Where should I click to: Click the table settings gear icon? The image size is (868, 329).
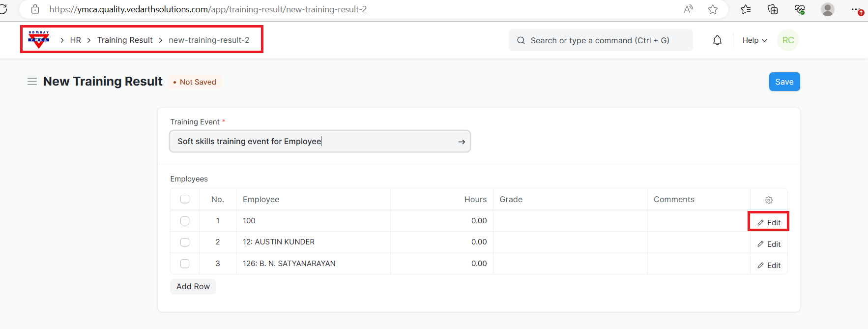[769, 200]
